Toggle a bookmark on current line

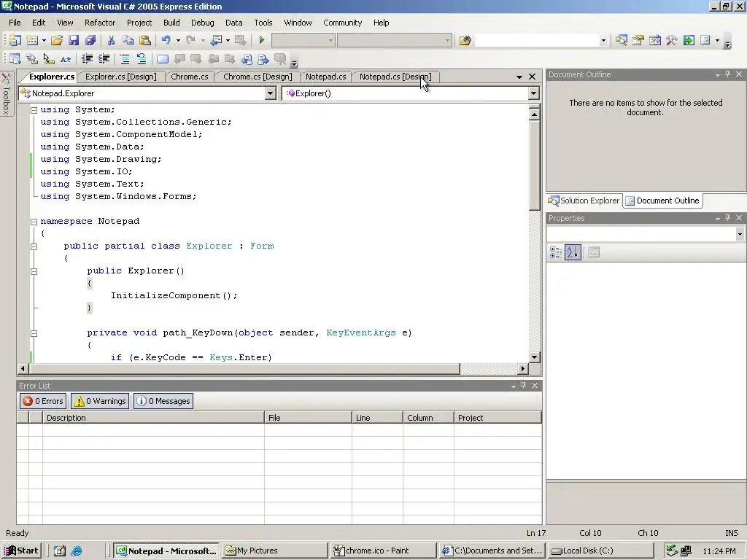tap(163, 59)
